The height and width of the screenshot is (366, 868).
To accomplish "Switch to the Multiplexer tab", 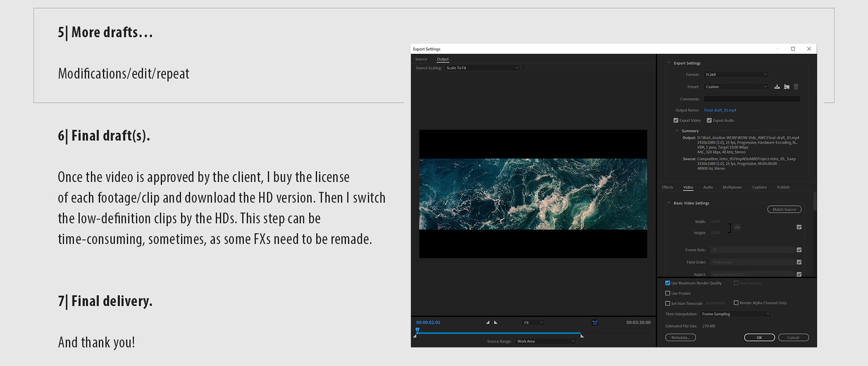I will click(732, 187).
